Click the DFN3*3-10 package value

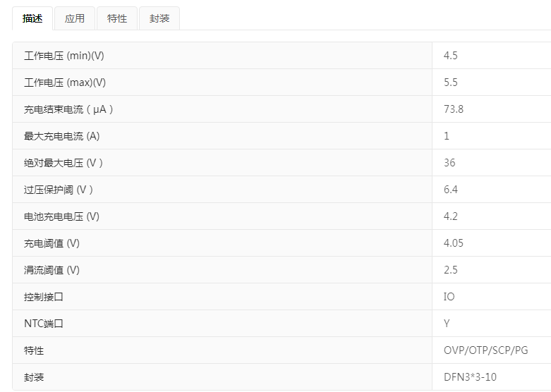tap(470, 377)
